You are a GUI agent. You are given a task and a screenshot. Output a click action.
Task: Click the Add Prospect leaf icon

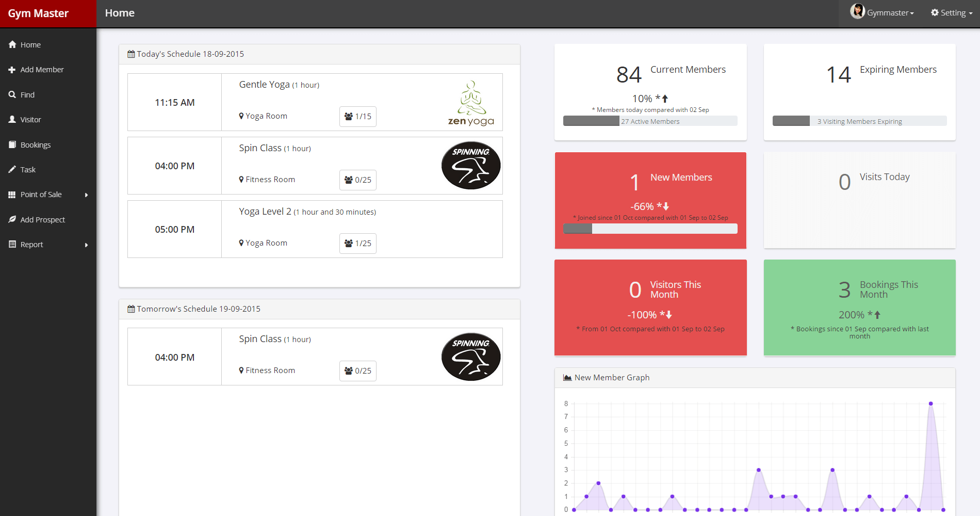(12, 220)
